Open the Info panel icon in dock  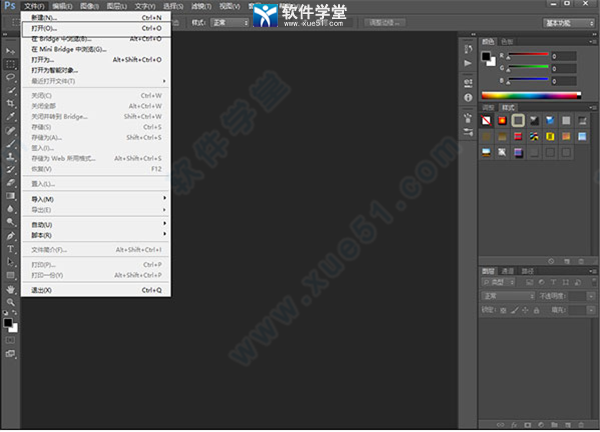tap(468, 97)
